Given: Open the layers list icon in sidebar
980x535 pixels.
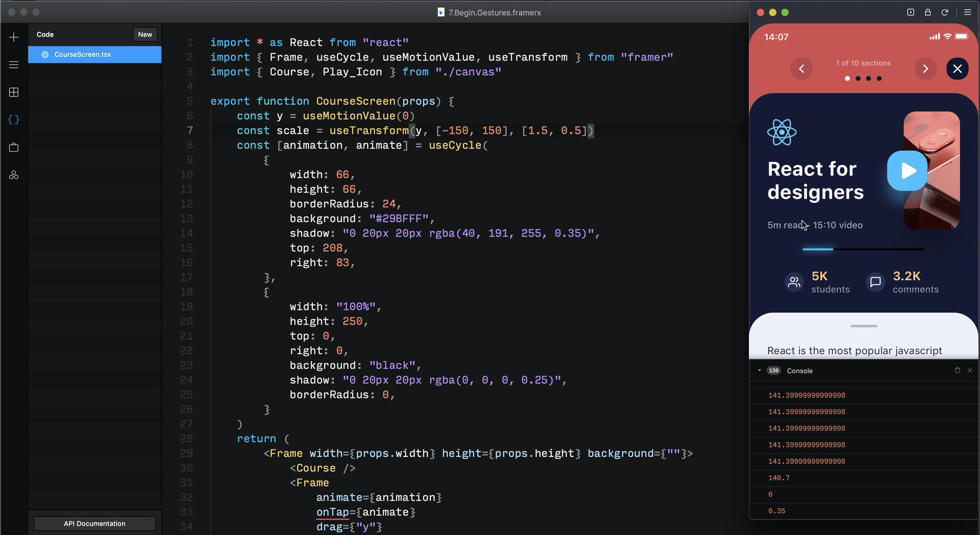Looking at the screenshot, I should pyautogui.click(x=14, y=65).
